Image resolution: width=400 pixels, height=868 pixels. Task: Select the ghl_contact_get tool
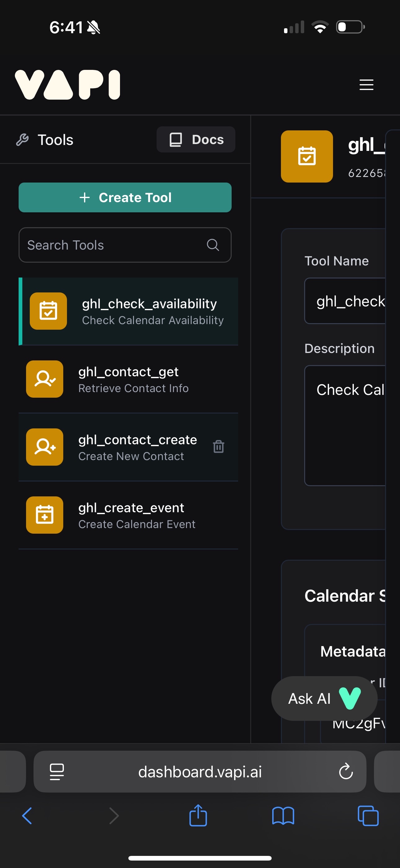click(133, 379)
